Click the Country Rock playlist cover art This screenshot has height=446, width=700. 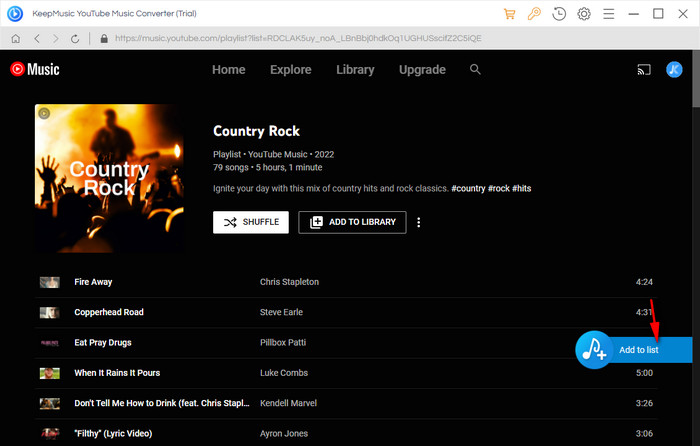coord(109,179)
